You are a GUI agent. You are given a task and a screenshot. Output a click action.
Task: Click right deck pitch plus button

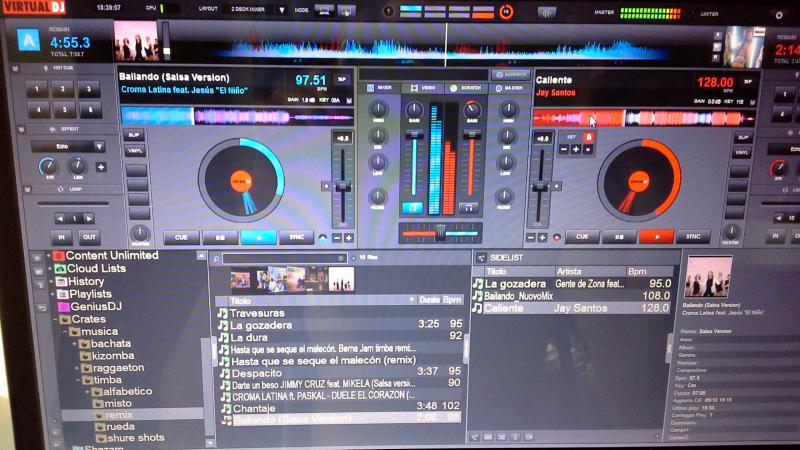pyautogui.click(x=543, y=238)
